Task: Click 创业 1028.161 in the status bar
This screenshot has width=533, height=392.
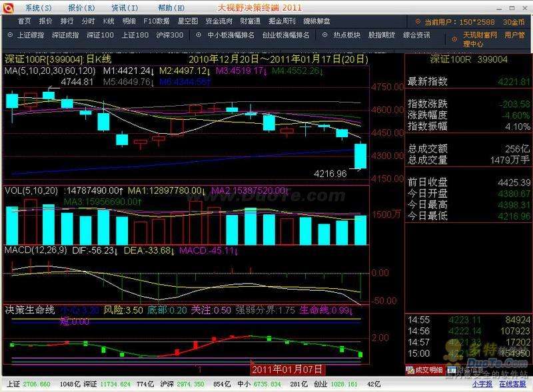Action: tap(336, 384)
